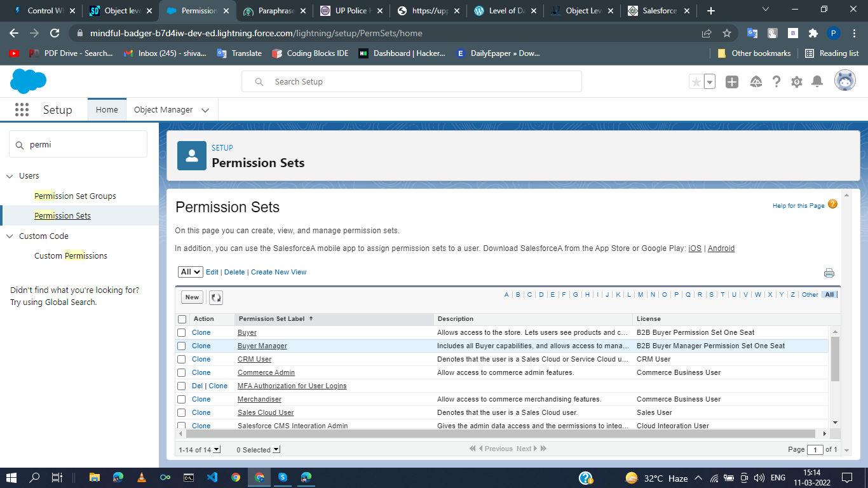Image resolution: width=868 pixels, height=488 pixels.
Task: Click the refresh icon next to New
Action: (216, 297)
